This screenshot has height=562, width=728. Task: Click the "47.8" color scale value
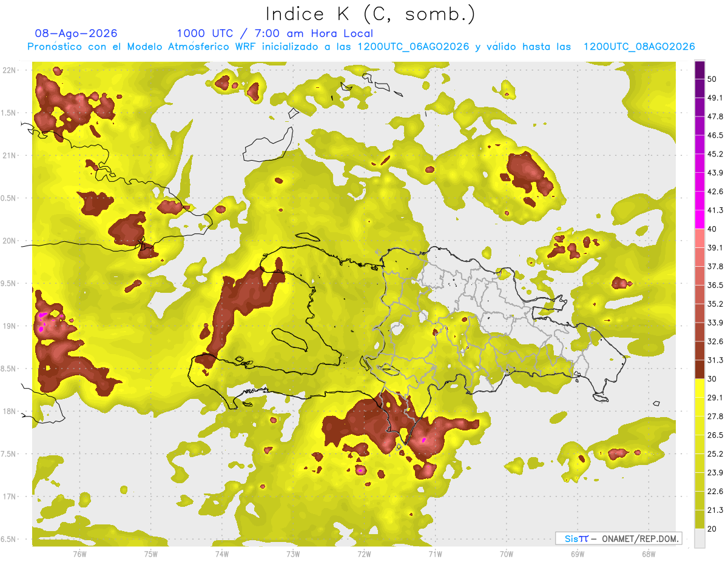pyautogui.click(x=715, y=116)
